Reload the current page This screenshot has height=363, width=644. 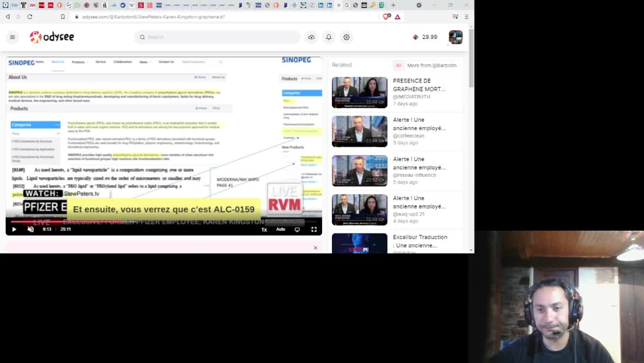[30, 17]
